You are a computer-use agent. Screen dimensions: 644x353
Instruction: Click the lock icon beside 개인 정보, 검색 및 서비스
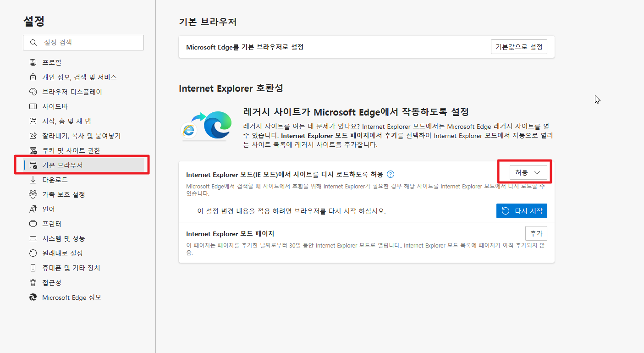[x=33, y=77]
